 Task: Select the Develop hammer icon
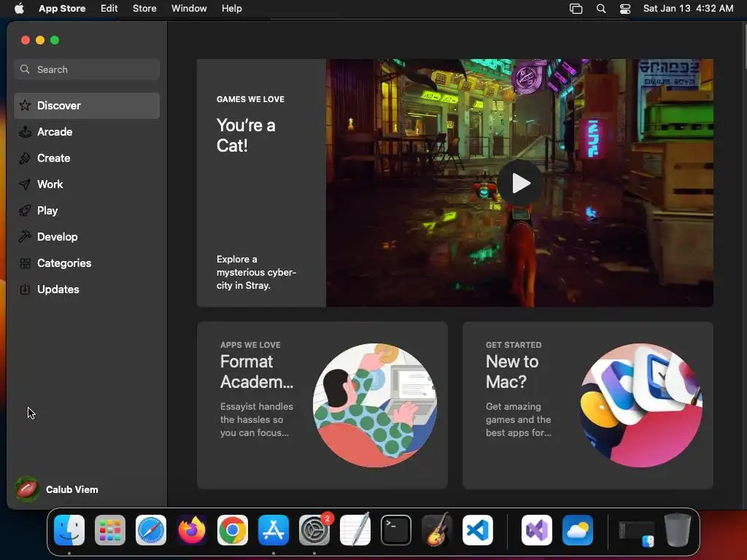tap(25, 237)
